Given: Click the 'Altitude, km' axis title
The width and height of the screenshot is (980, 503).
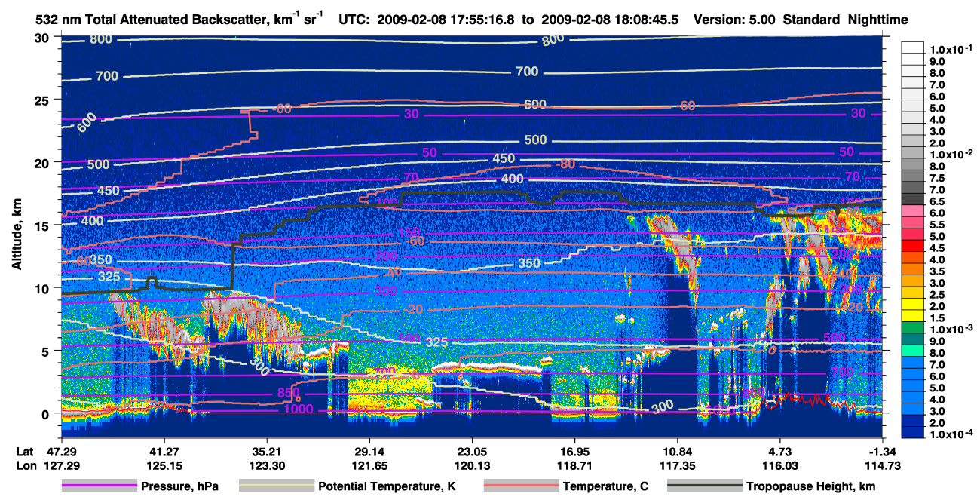Looking at the screenshot, I should tap(17, 236).
